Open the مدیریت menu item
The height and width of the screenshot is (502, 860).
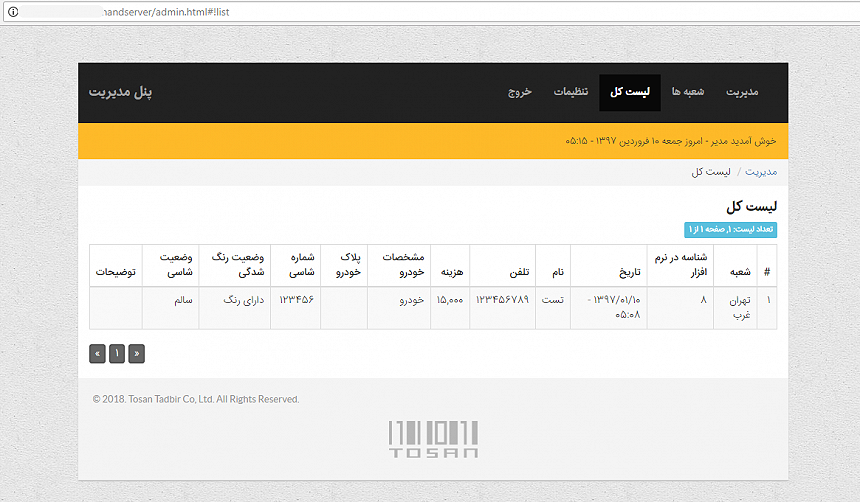tap(742, 92)
